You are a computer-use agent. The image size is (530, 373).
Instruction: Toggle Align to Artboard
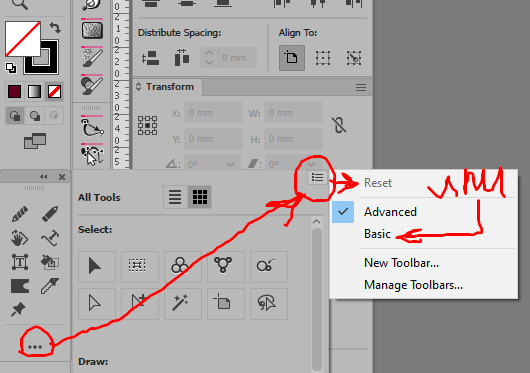point(292,58)
